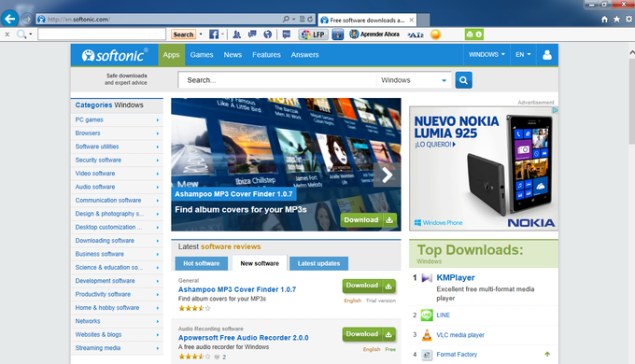This screenshot has width=635, height=364.
Task: Open the Answers navigation item
Action: [x=305, y=55]
